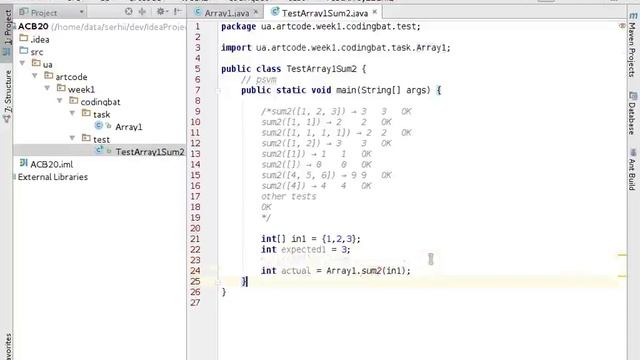Open Database side panel
The width and height of the screenshot is (640, 360).
(632, 113)
